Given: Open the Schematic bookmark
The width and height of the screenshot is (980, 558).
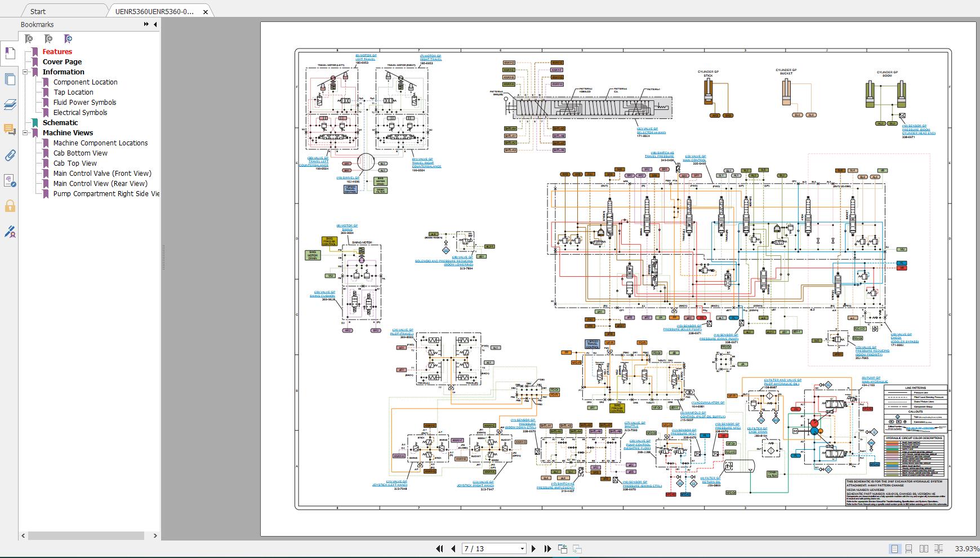Looking at the screenshot, I should [60, 123].
